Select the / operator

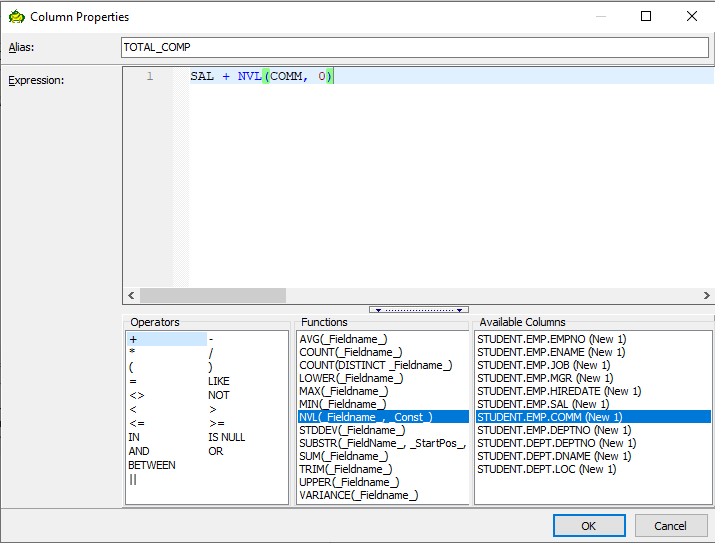click(x=211, y=353)
